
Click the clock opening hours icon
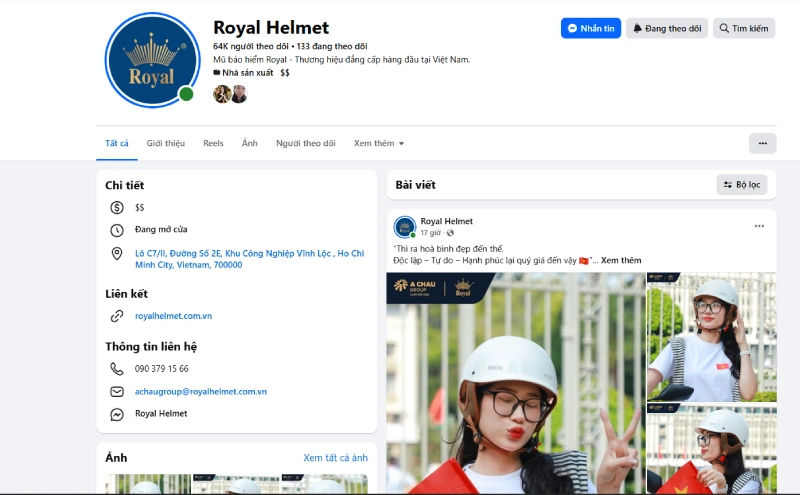pos(117,230)
